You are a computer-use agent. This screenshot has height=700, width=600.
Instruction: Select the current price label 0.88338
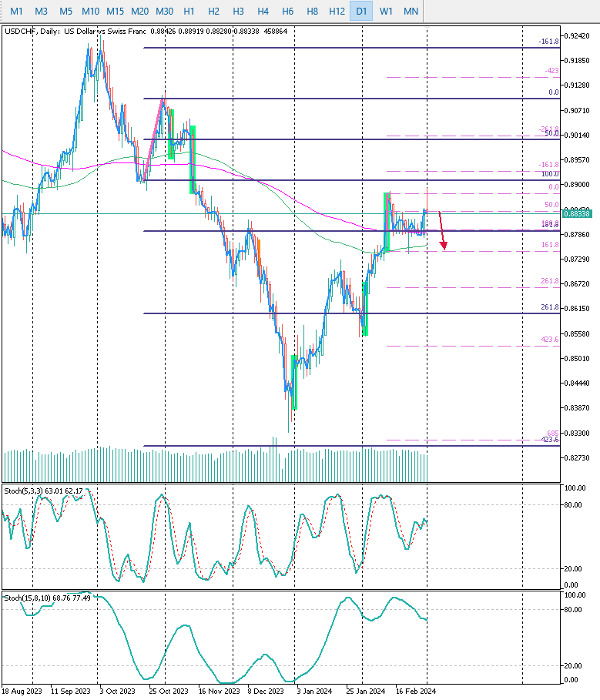[577, 214]
